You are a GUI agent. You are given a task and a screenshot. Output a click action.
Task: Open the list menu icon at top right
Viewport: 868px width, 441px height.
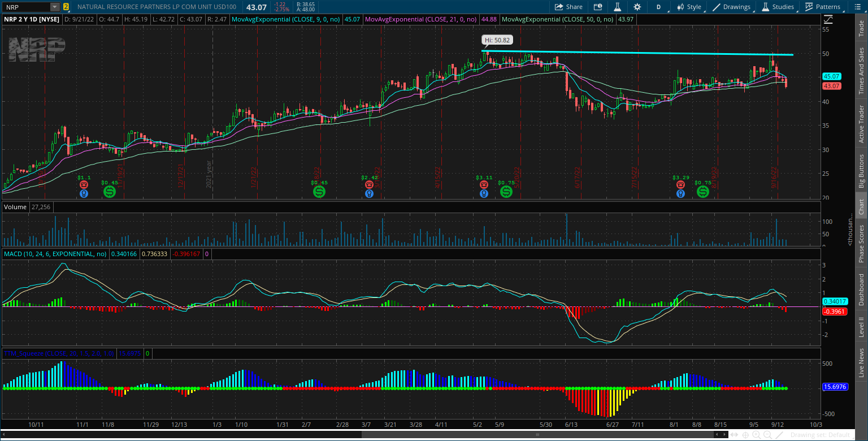857,7
